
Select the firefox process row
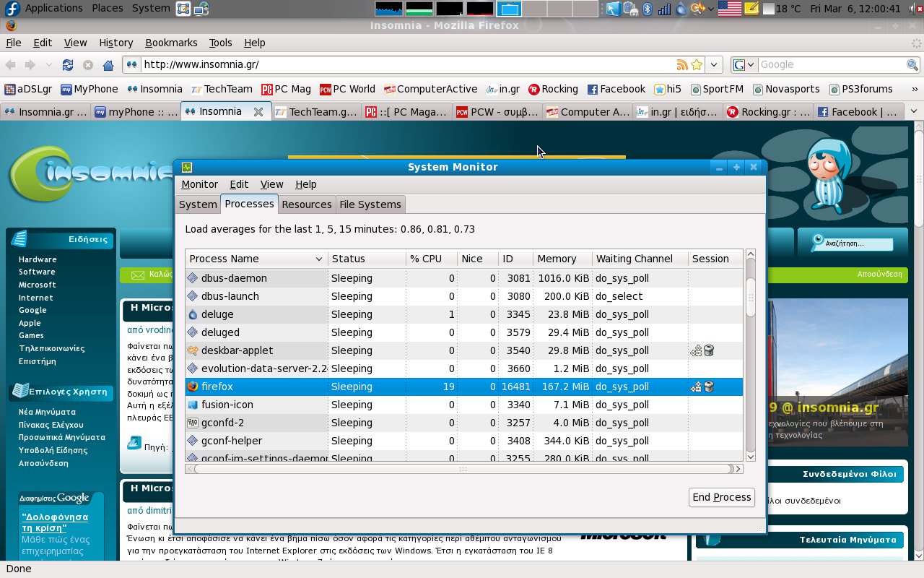point(464,387)
